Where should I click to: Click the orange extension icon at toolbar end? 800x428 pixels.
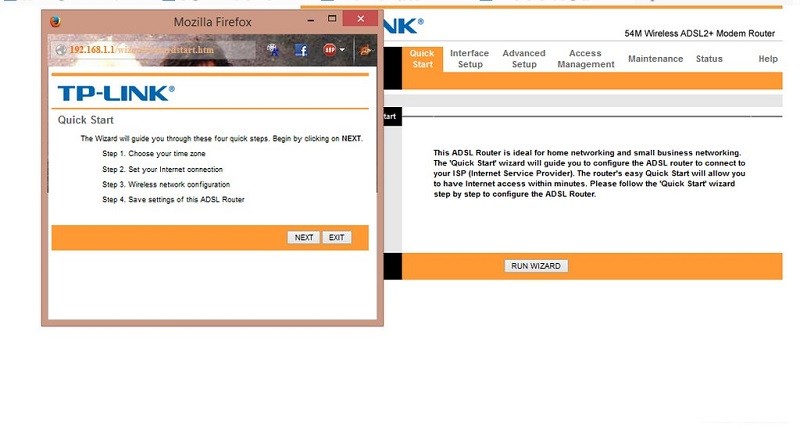366,50
